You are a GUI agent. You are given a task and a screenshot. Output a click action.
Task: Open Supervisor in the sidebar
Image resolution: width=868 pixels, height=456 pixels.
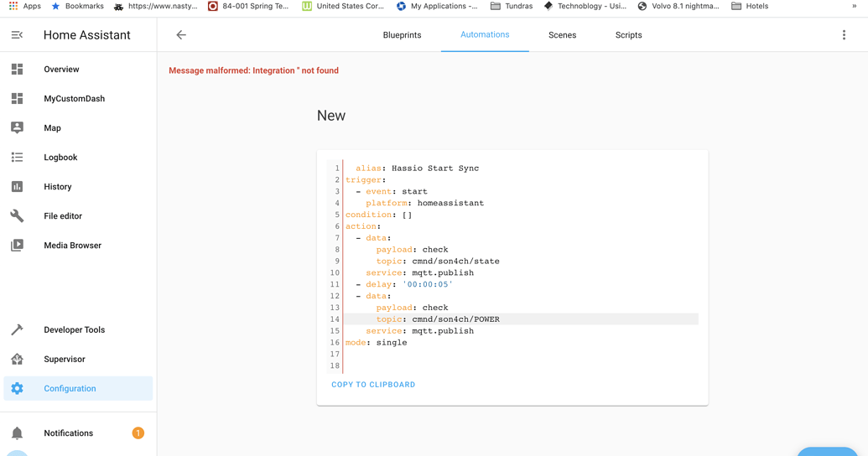click(78, 359)
